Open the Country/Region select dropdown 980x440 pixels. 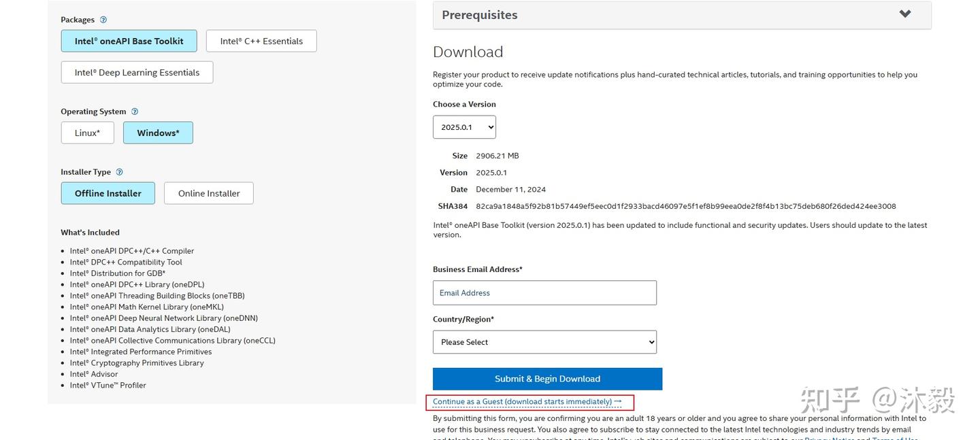coord(544,342)
